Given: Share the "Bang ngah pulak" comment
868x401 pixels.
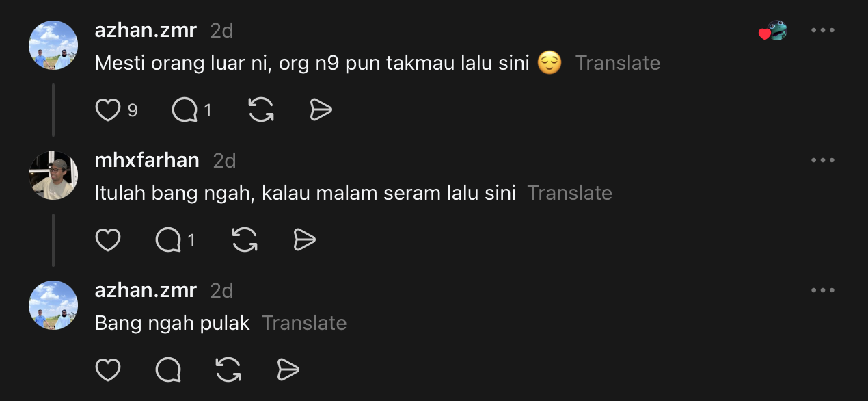Looking at the screenshot, I should [288, 370].
